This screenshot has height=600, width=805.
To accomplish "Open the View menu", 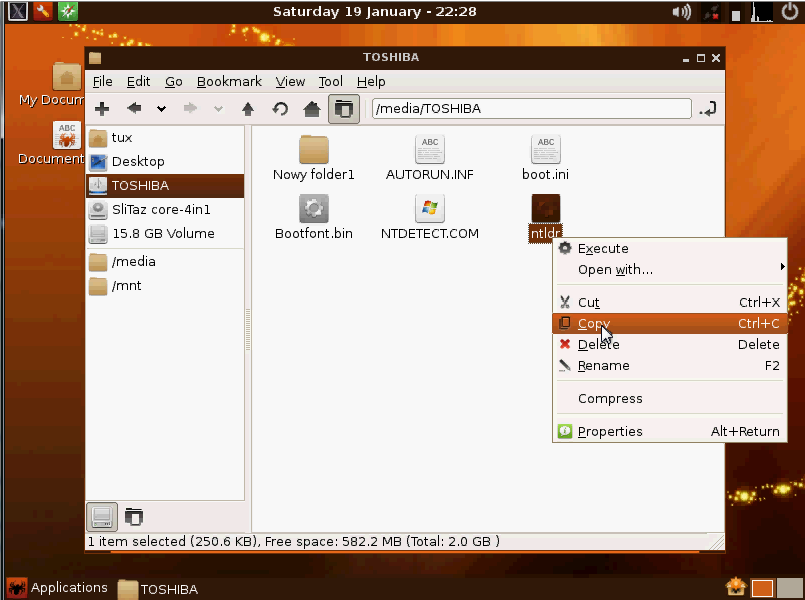I will (290, 82).
